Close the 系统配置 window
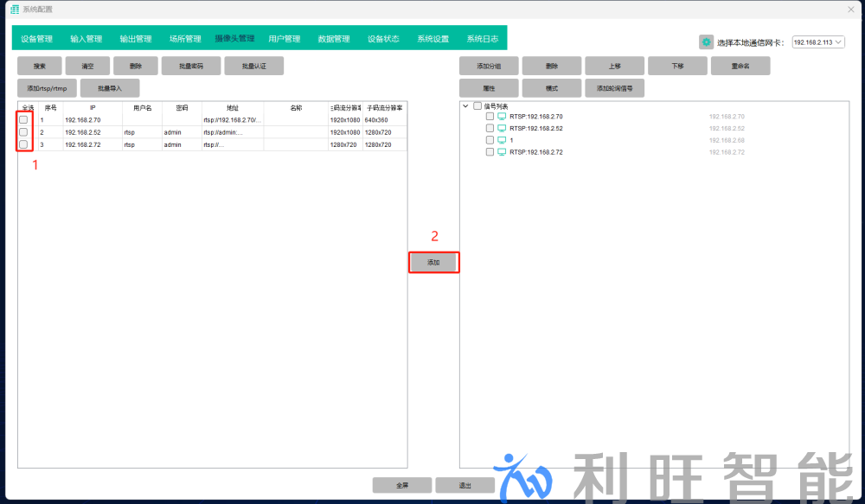This screenshot has height=504, width=865. 850,10
